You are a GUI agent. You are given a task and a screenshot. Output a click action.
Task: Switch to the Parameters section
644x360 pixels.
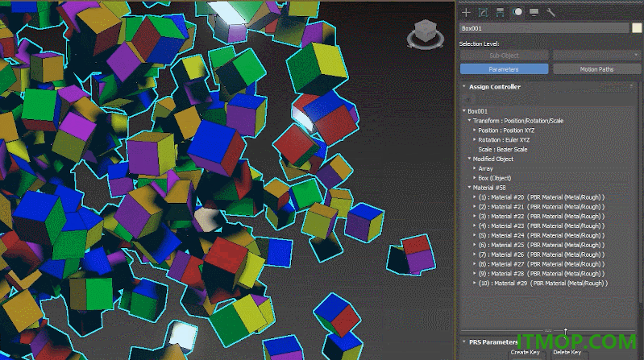click(x=504, y=69)
